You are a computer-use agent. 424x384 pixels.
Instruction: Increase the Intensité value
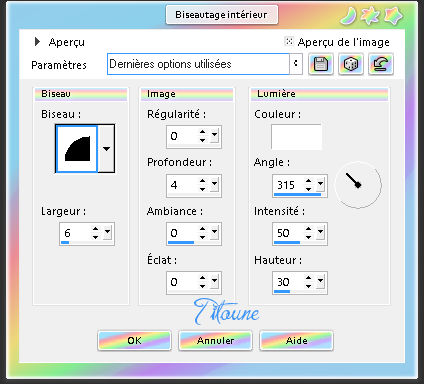pyautogui.click(x=309, y=229)
